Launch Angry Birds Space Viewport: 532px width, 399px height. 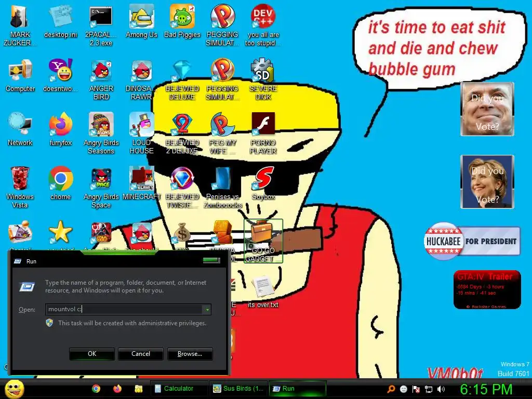pyautogui.click(x=101, y=187)
